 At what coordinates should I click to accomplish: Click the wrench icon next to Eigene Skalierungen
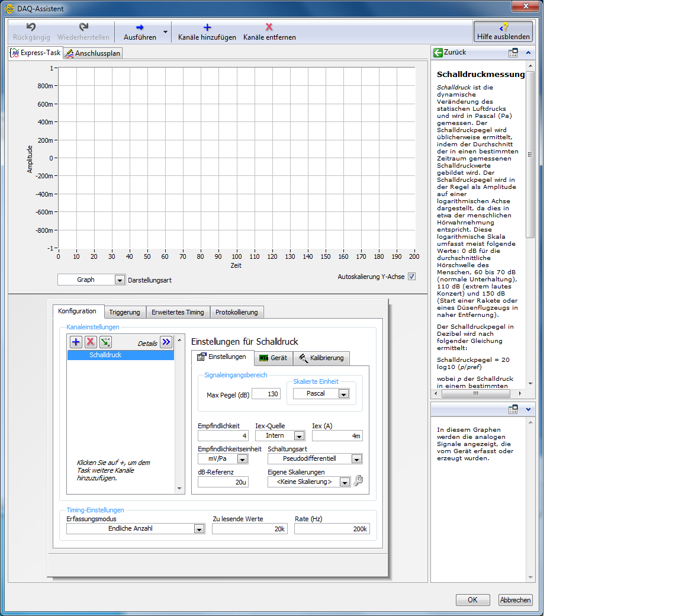point(358,482)
